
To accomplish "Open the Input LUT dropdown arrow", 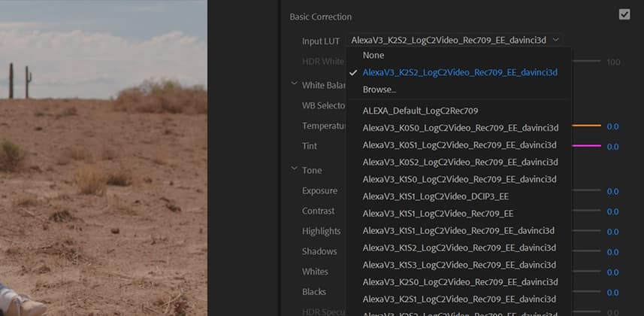I will [x=555, y=39].
